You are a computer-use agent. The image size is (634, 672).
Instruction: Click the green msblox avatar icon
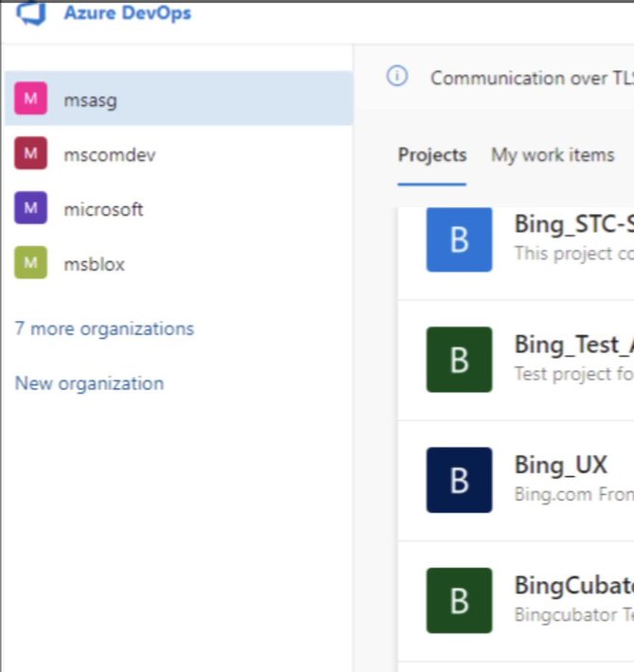point(30,263)
